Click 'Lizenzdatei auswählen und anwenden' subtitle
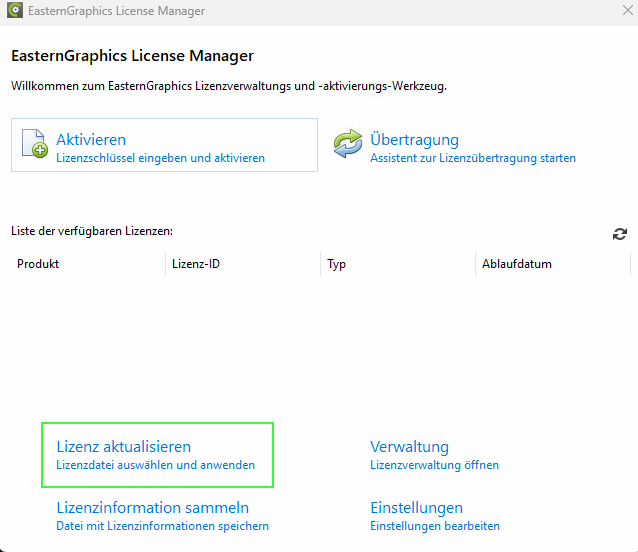The width and height of the screenshot is (638, 552). click(155, 465)
